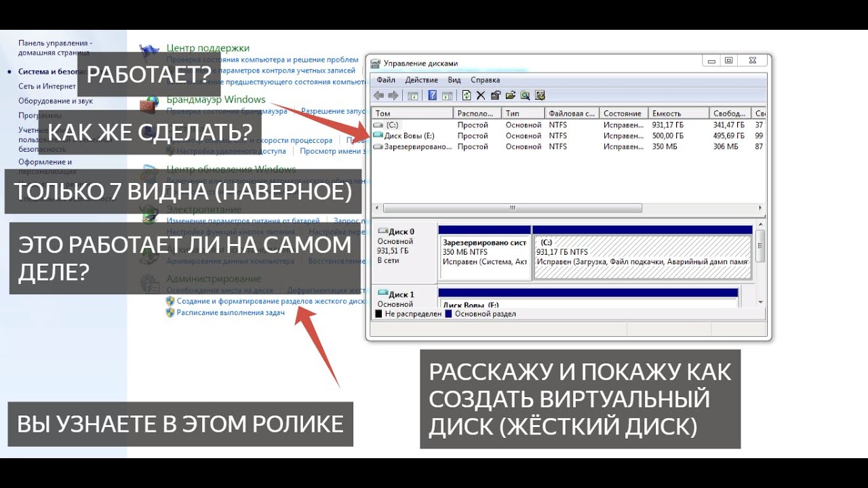Click the right arrow of the horizontal scrollbar
Screen dimensions: 868x488
762,208
